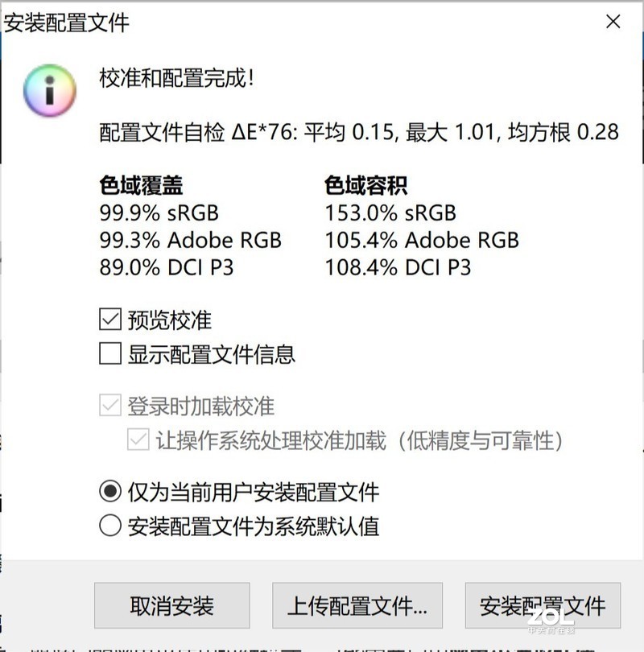Viewport: 644px width, 652px height.
Task: Click the 让操作系统处理校准加载 checkbox
Action: (x=134, y=440)
